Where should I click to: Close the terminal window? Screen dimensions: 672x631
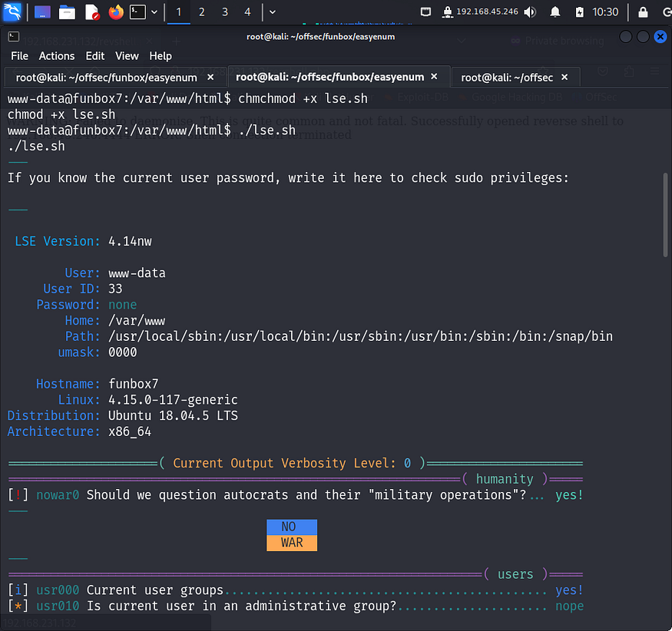click(x=660, y=37)
